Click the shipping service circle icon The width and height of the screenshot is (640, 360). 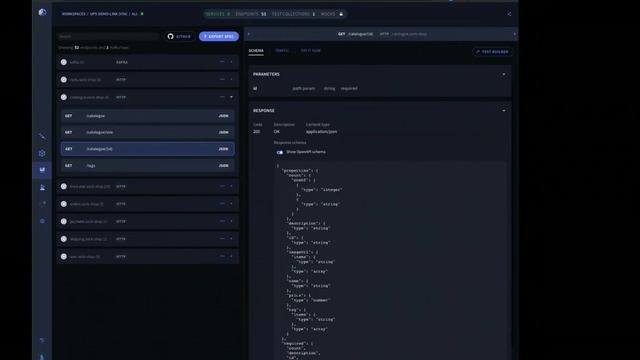tap(64, 239)
